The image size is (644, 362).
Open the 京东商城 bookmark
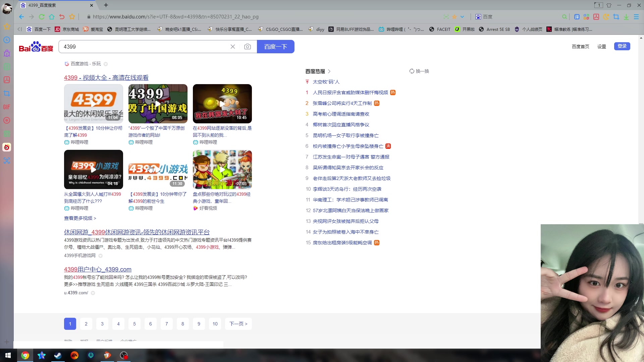point(67,29)
